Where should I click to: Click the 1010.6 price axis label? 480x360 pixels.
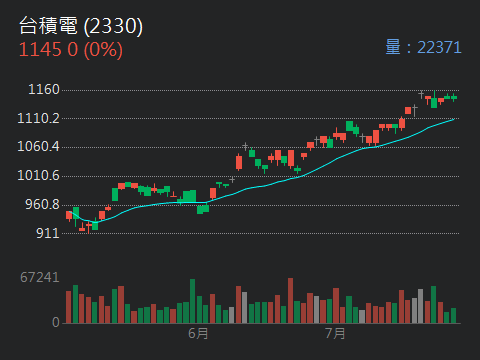pos(38,175)
